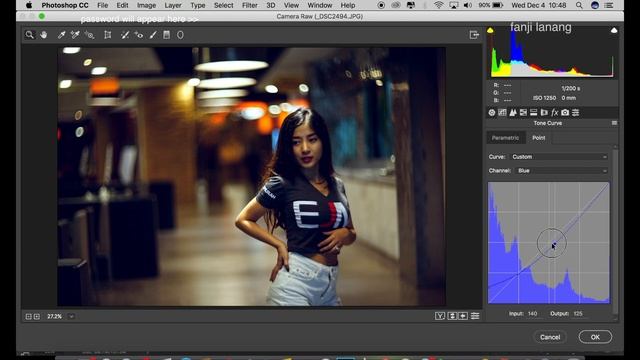640x360 pixels.
Task: Open the Edit menu
Action: (x=122, y=5)
